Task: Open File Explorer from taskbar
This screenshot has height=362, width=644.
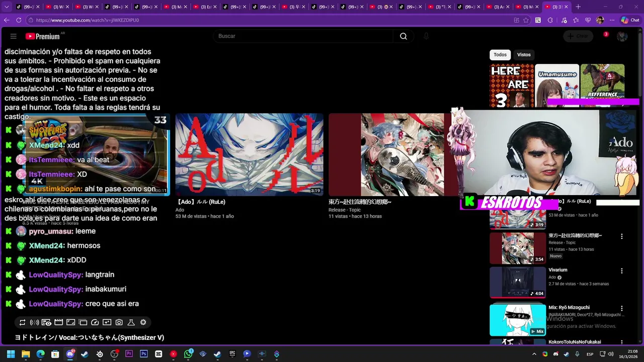Action: (26, 354)
